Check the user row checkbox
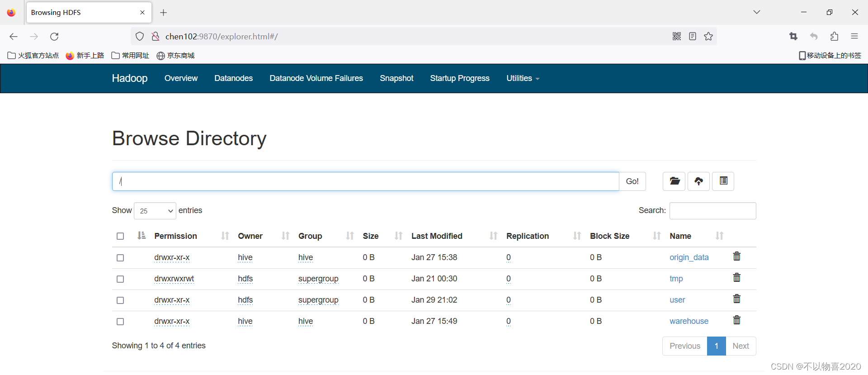Image resolution: width=868 pixels, height=375 pixels. 120,300
